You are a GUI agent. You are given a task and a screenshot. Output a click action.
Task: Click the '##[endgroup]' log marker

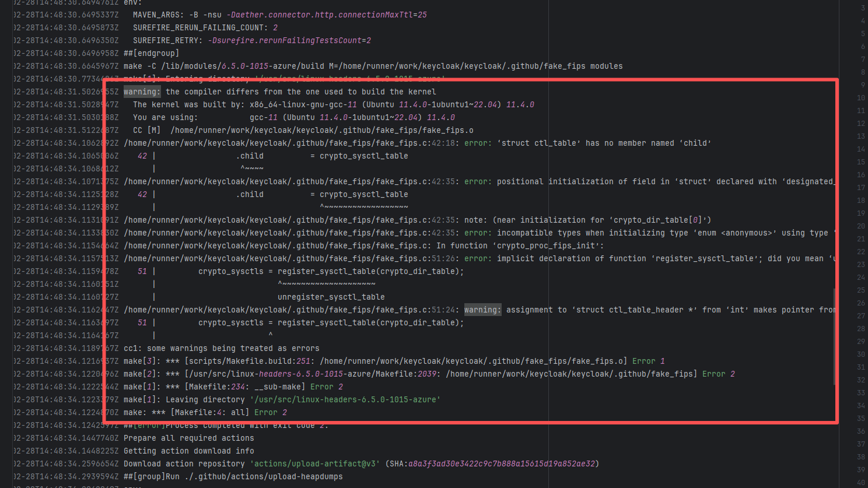(151, 53)
